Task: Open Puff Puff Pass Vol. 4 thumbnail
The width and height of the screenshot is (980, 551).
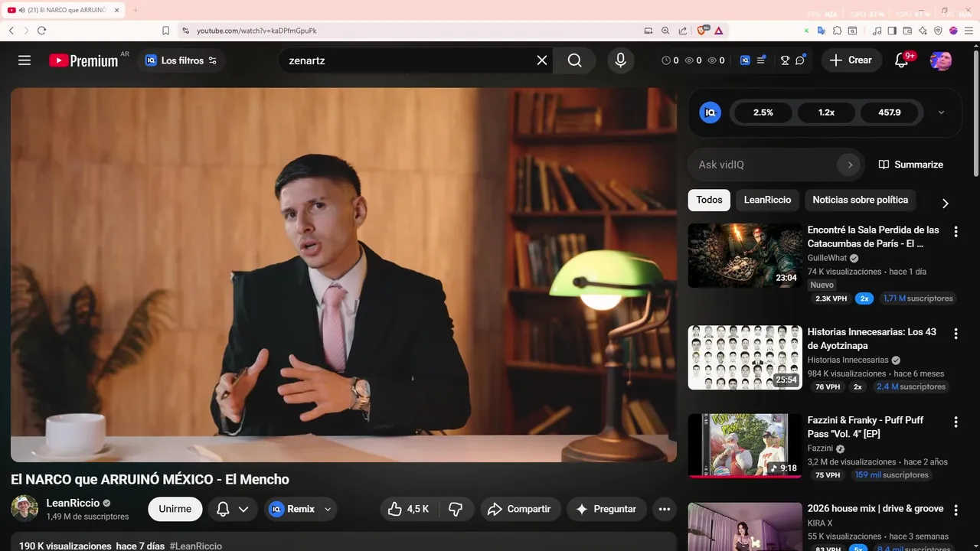Action: 745,445
